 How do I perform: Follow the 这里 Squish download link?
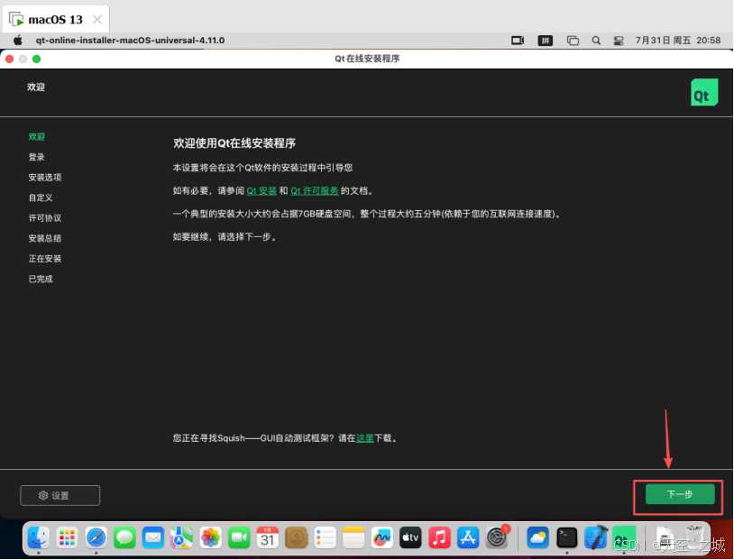pos(365,438)
